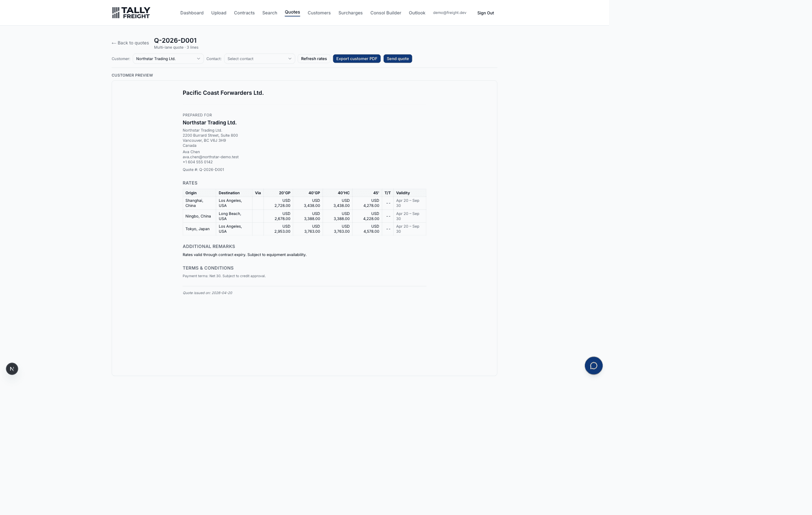This screenshot has width=812, height=515.
Task: Click the demo@freight.dev account label
Action: pyautogui.click(x=449, y=13)
